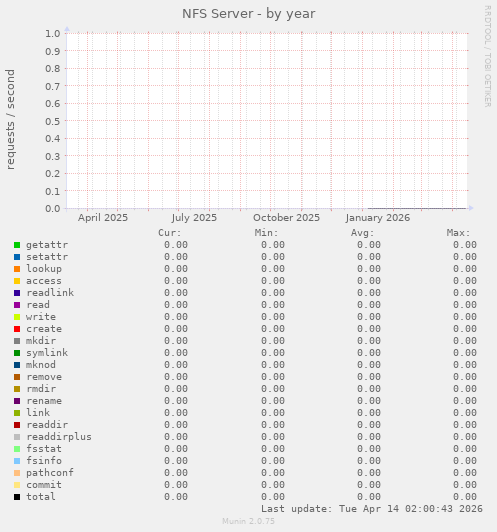Click the olive rmdir legend swatch
Screen dimensions: 497x532
[x=17, y=389]
